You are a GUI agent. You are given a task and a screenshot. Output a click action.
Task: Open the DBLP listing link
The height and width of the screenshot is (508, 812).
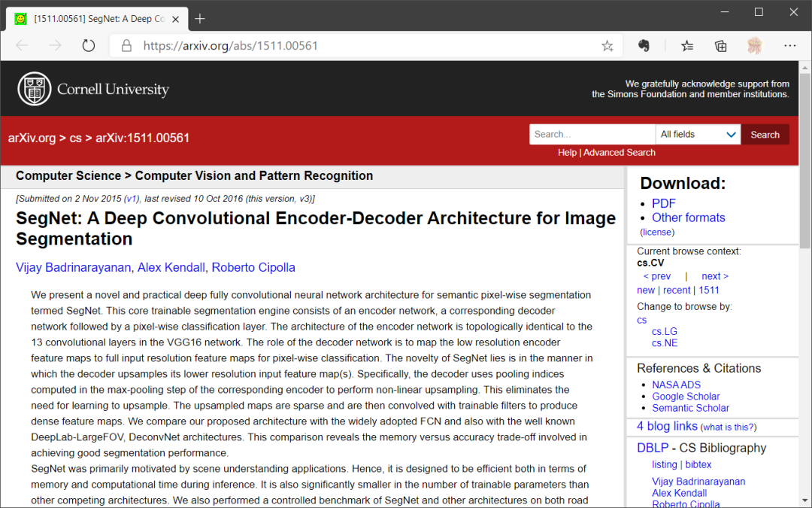coord(665,464)
